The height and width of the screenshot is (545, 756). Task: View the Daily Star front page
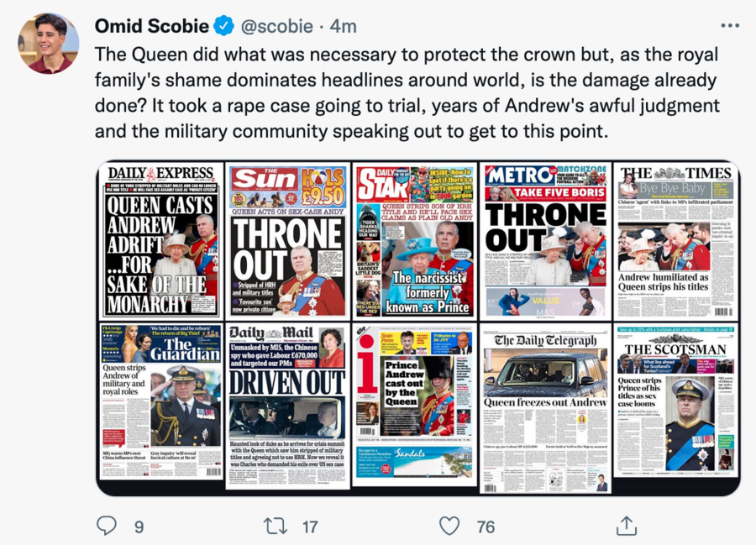click(x=415, y=241)
